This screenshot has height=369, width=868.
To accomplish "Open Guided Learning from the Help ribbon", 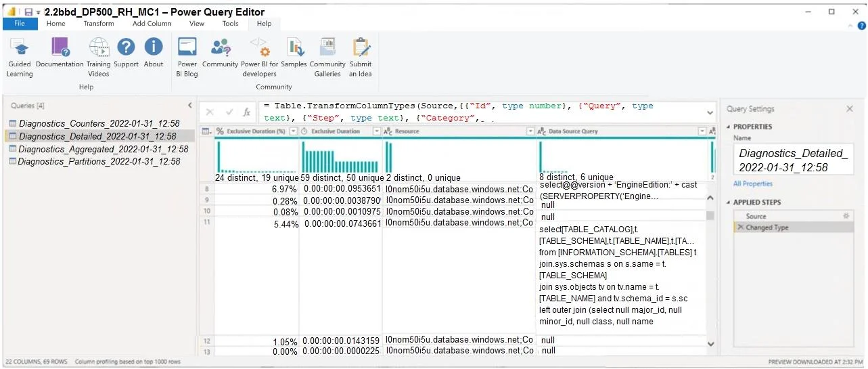I will [19, 57].
